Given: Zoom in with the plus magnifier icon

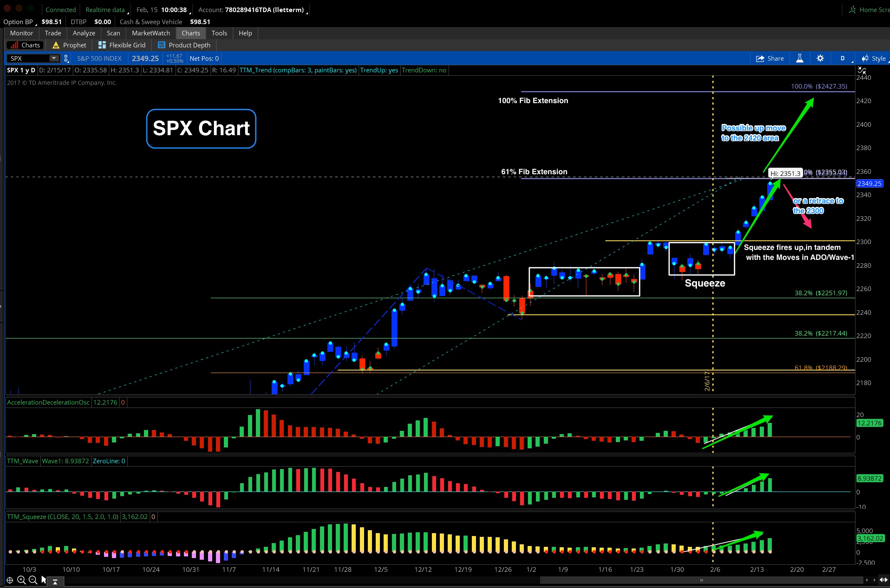Looking at the screenshot, I should pyautogui.click(x=21, y=580).
